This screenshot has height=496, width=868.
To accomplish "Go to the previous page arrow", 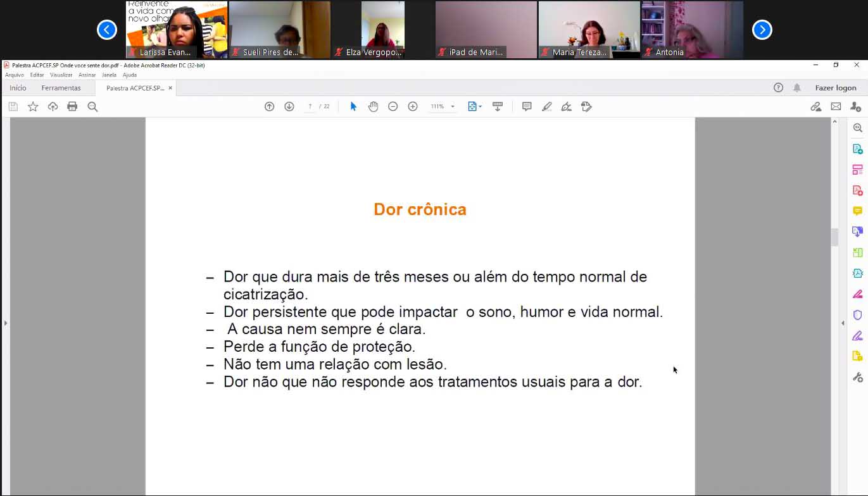I will (269, 107).
